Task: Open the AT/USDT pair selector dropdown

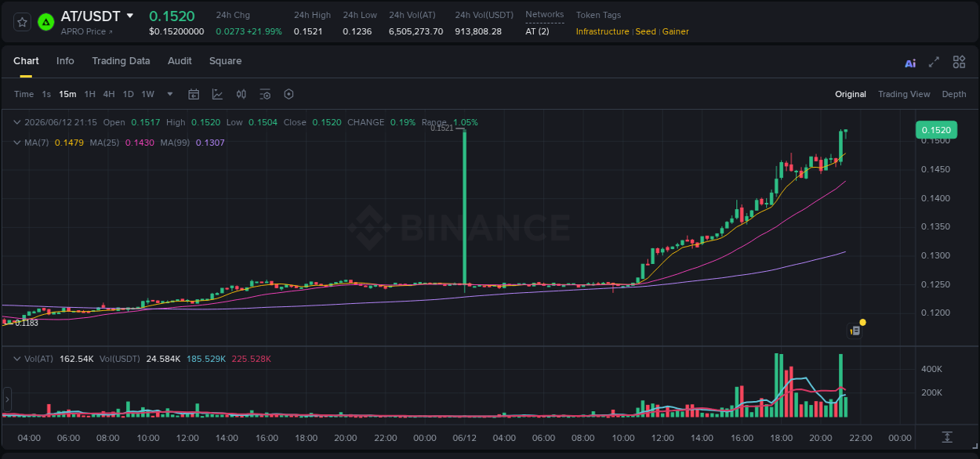Action: click(129, 16)
